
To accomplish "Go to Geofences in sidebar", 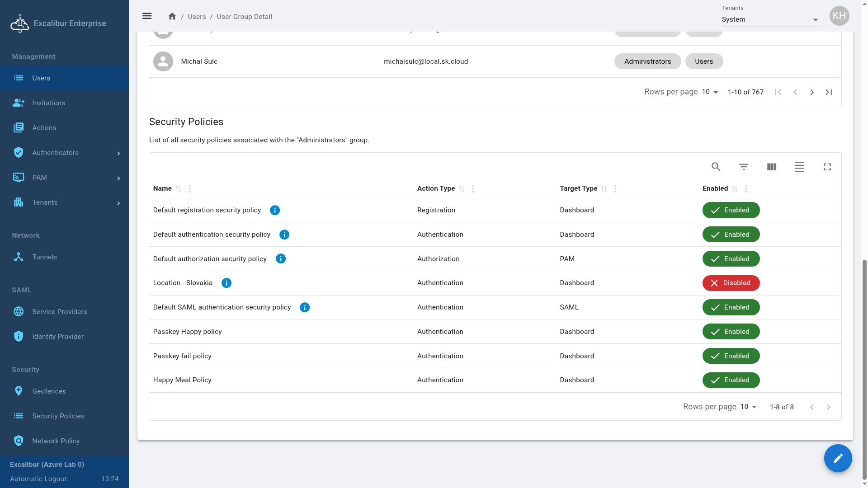I will click(x=49, y=391).
